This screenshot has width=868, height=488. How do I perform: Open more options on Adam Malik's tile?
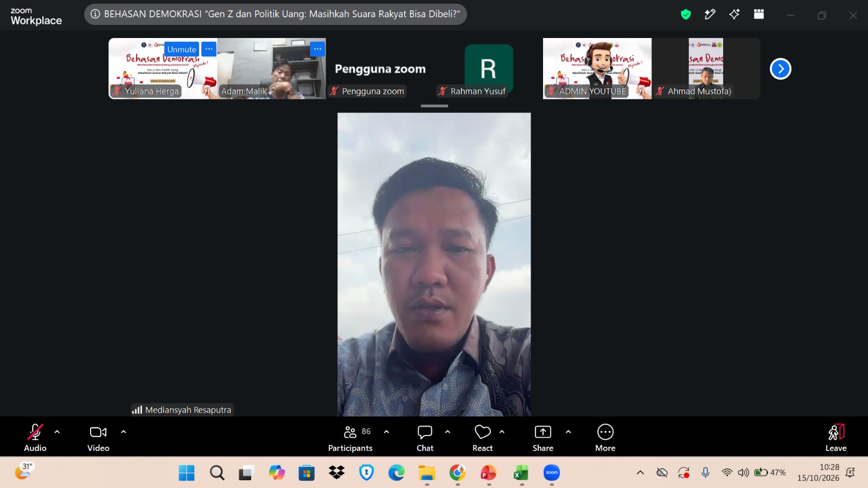317,49
